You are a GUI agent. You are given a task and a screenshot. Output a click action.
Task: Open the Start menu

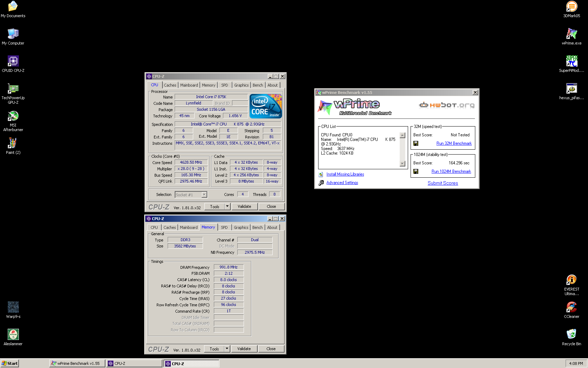click(x=9, y=363)
